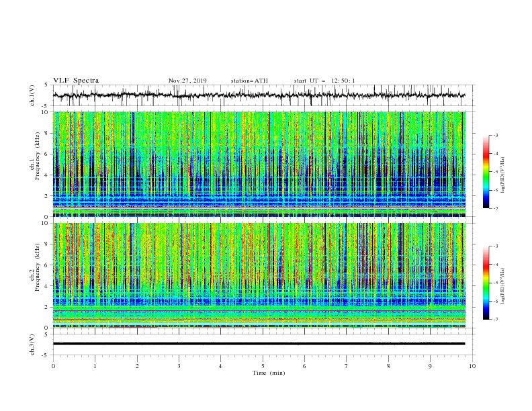Screen dimensions: 532x411
Task: Click the time axis tick label "10"
Action: pos(472,366)
